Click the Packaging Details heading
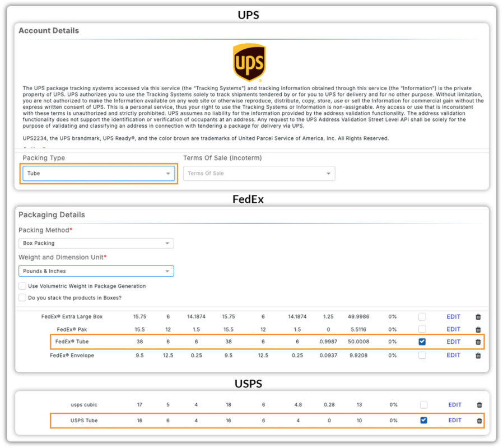Image resolution: width=503 pixels, height=448 pixels. click(x=52, y=214)
